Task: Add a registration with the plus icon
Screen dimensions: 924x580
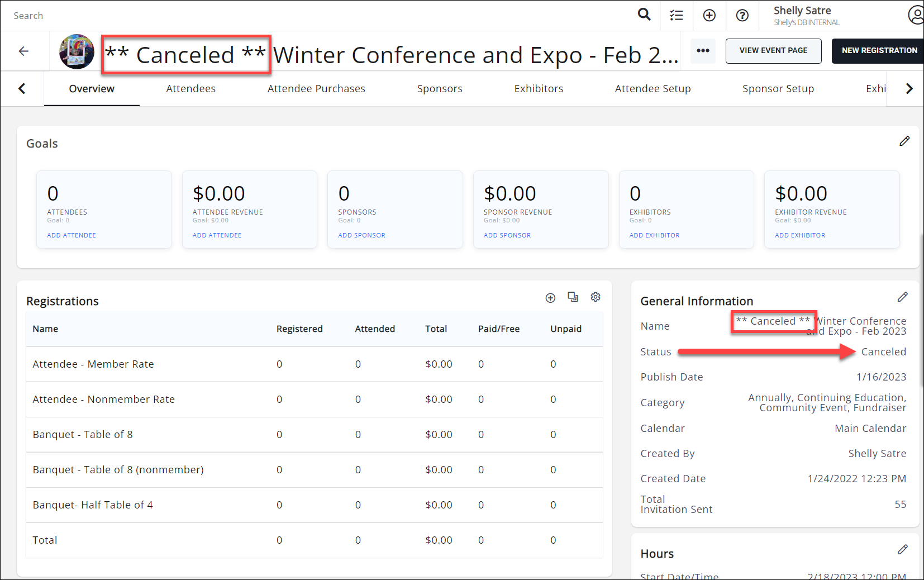Action: click(550, 298)
